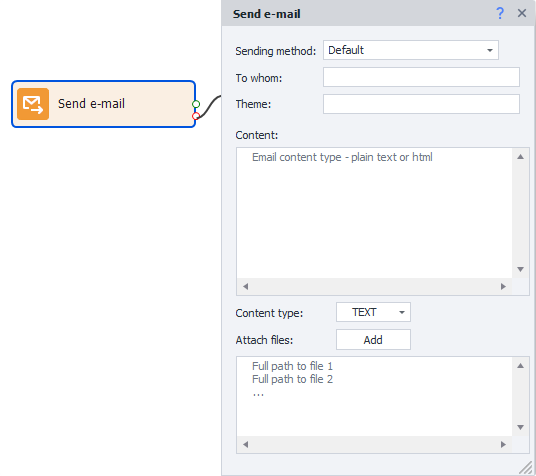
Task: Expand the Sending method dropdown
Action: (411, 50)
